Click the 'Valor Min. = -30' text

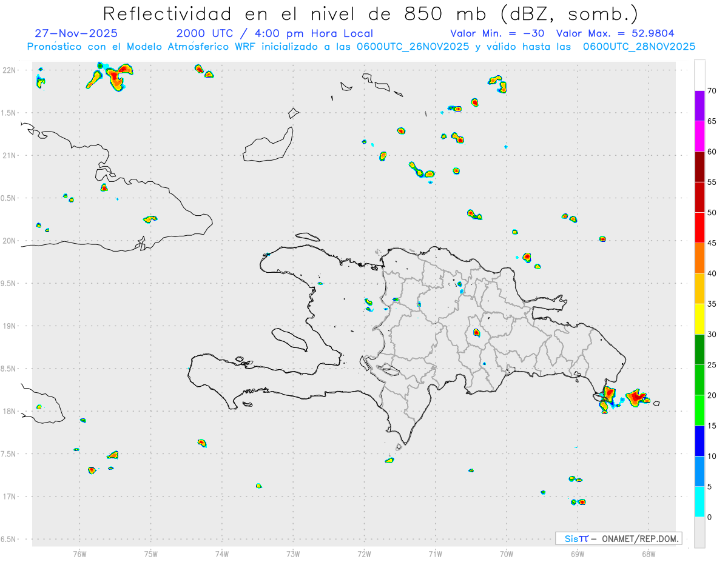(499, 33)
